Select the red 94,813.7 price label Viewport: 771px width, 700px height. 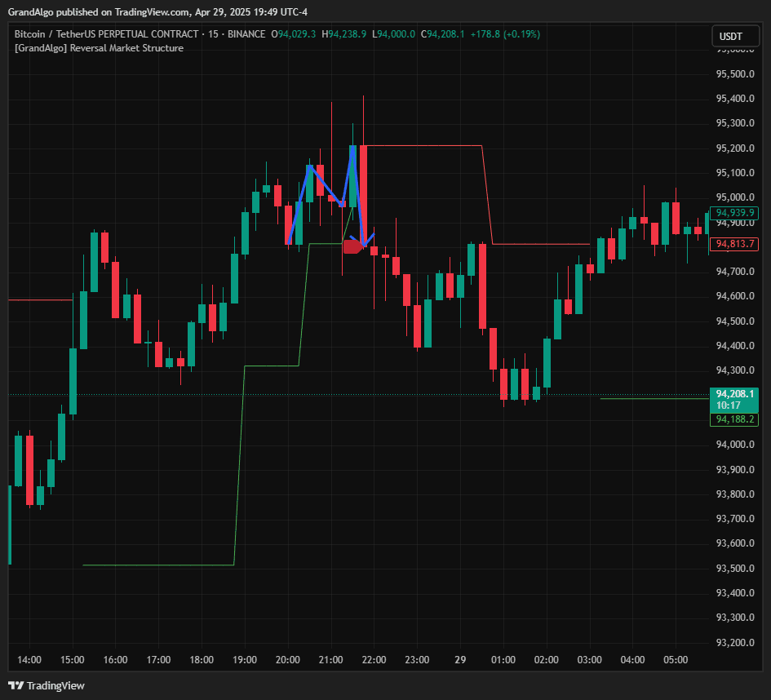[x=733, y=244]
